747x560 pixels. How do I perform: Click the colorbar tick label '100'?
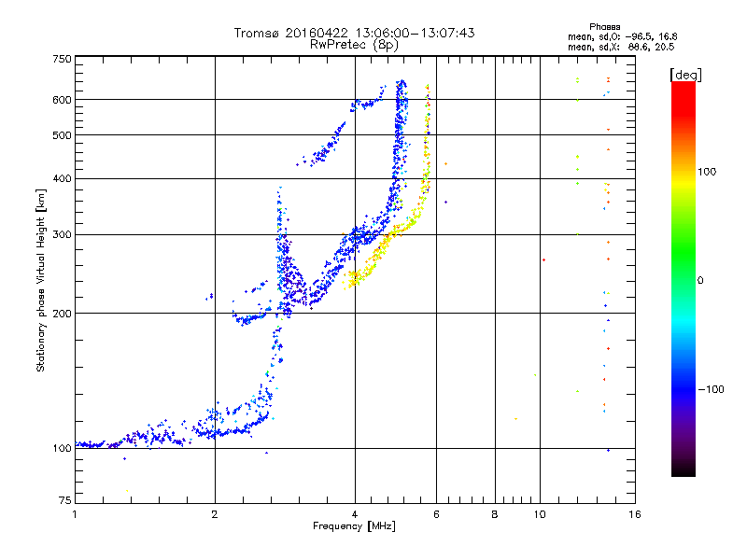pyautogui.click(x=707, y=172)
